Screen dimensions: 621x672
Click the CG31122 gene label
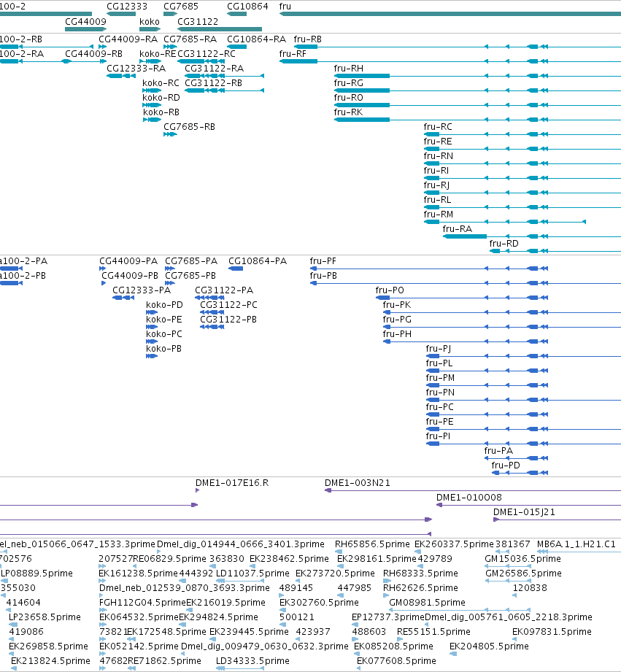[198, 21]
